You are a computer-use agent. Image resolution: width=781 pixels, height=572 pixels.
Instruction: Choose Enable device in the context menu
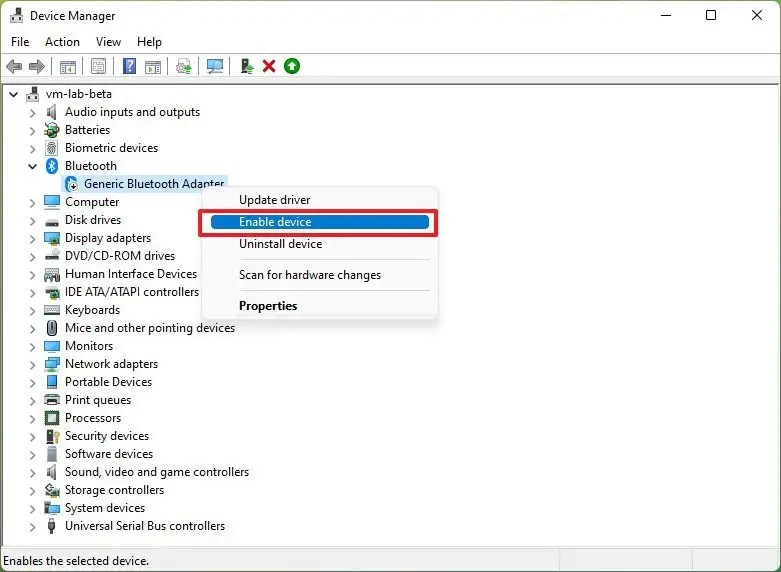(320, 222)
